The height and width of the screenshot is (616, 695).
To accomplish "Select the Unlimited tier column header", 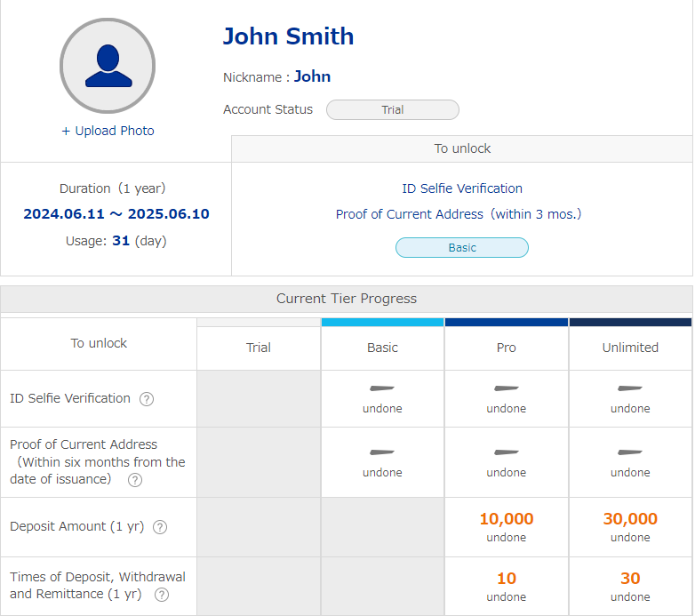I will coord(630,348).
